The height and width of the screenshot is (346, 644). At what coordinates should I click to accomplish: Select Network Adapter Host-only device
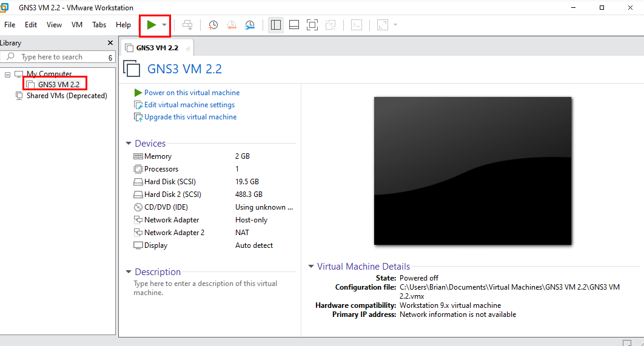pyautogui.click(x=213, y=220)
